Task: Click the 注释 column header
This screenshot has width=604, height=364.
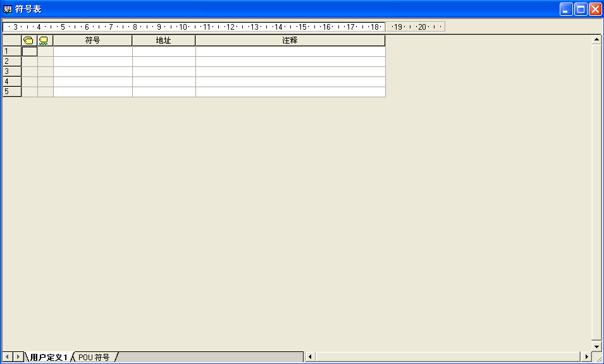Action: pos(290,40)
